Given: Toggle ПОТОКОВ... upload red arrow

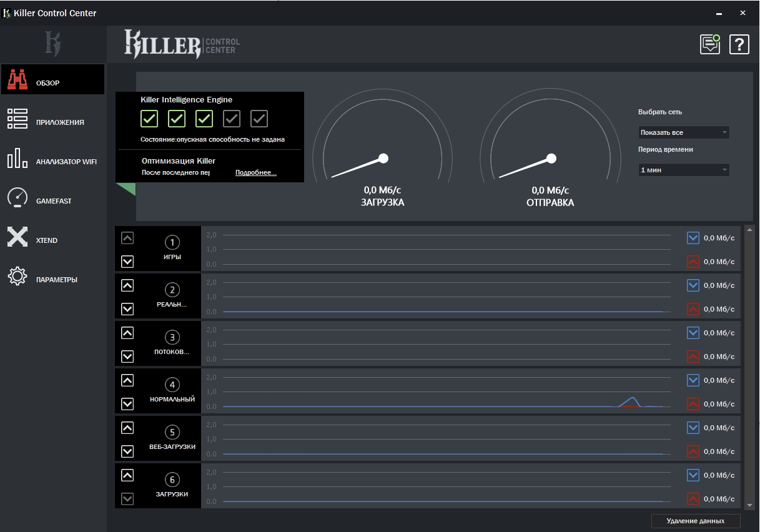Looking at the screenshot, I should [x=693, y=357].
